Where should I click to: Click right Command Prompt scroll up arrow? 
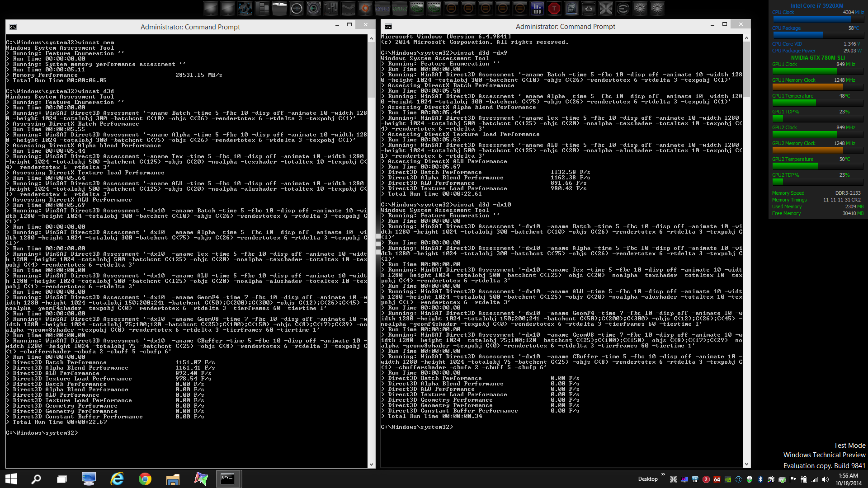pyautogui.click(x=746, y=38)
